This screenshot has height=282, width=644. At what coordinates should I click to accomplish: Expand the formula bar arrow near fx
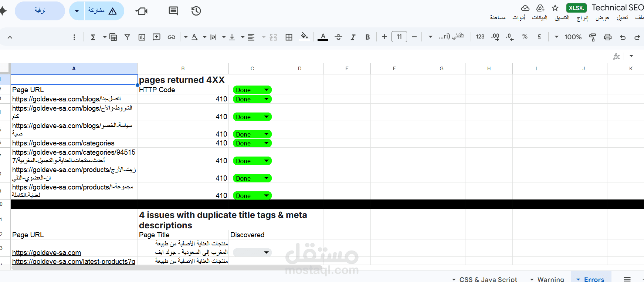[631, 56]
